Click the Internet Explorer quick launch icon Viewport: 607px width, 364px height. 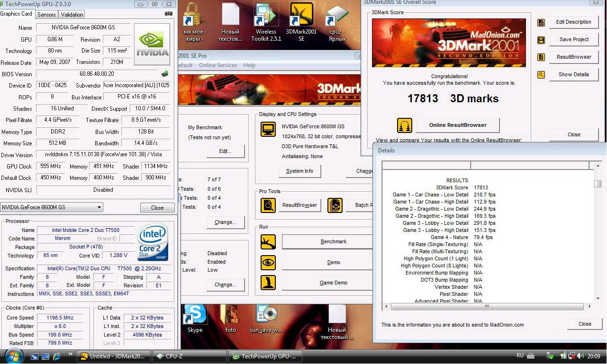(x=57, y=356)
